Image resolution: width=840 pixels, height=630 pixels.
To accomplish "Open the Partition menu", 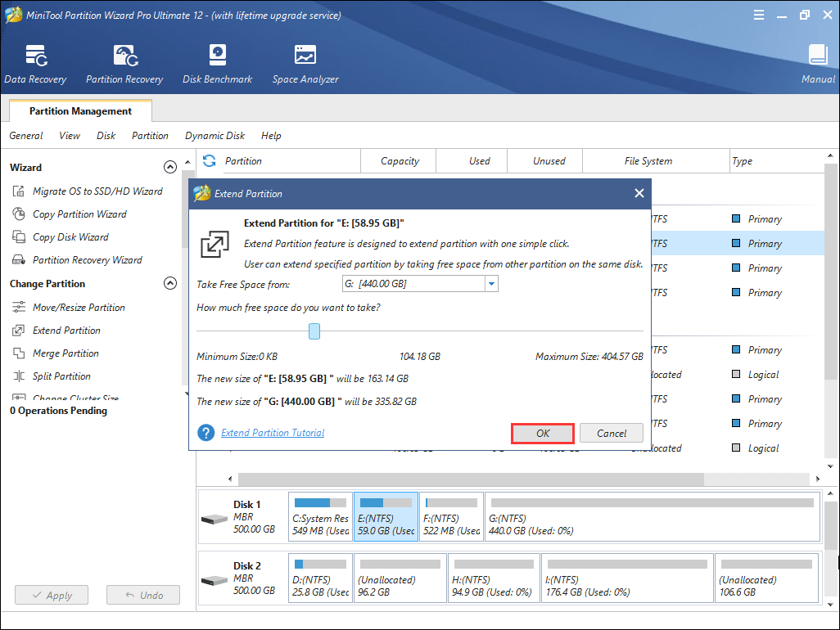I will 150,136.
